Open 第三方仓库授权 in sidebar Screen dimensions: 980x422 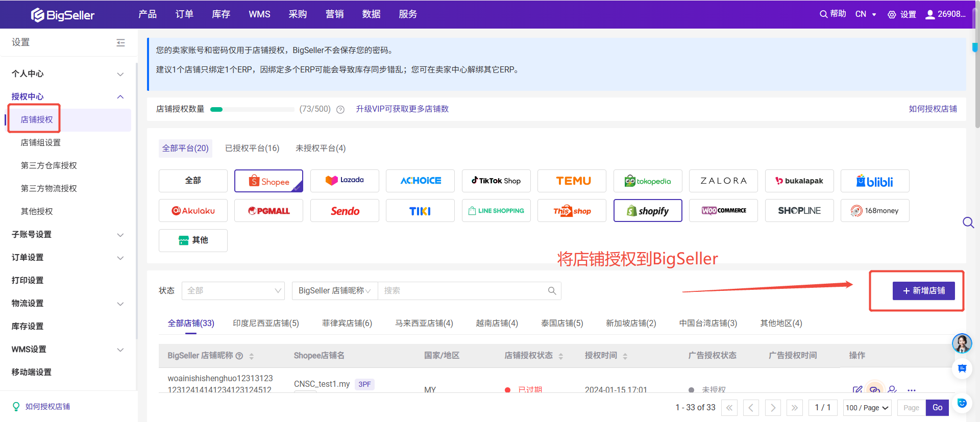(49, 166)
